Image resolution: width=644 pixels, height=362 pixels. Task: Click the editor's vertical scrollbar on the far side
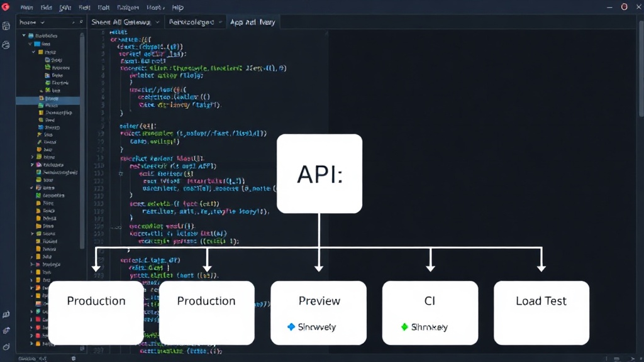641,69
